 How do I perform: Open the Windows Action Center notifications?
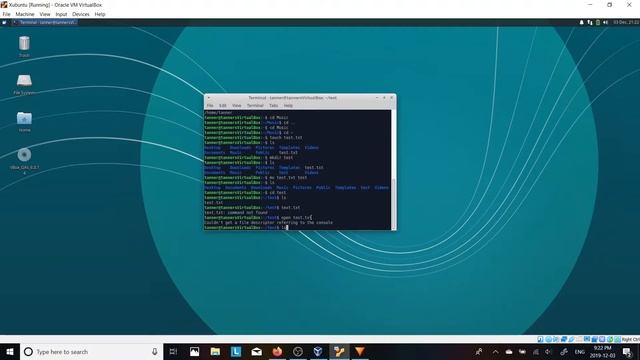point(628,351)
